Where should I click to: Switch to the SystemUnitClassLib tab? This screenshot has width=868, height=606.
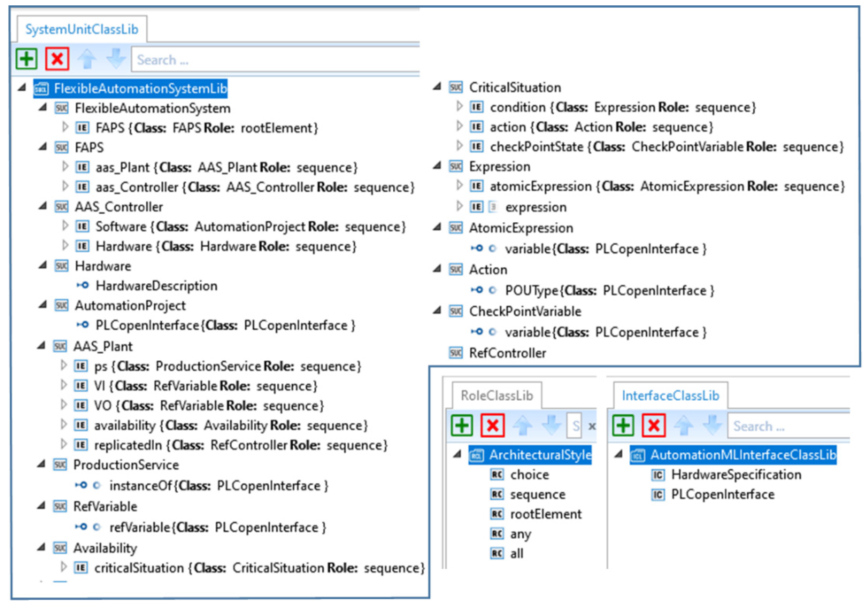pos(82,29)
